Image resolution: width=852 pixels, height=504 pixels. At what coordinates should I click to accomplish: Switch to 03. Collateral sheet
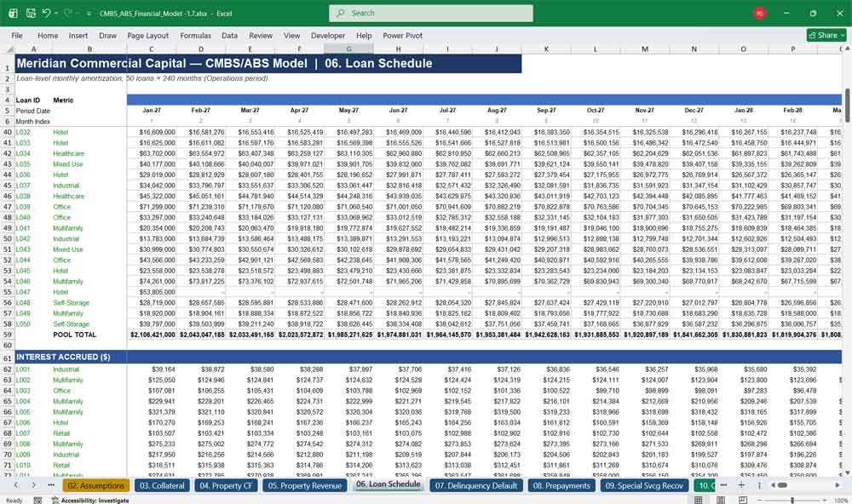coord(162,485)
